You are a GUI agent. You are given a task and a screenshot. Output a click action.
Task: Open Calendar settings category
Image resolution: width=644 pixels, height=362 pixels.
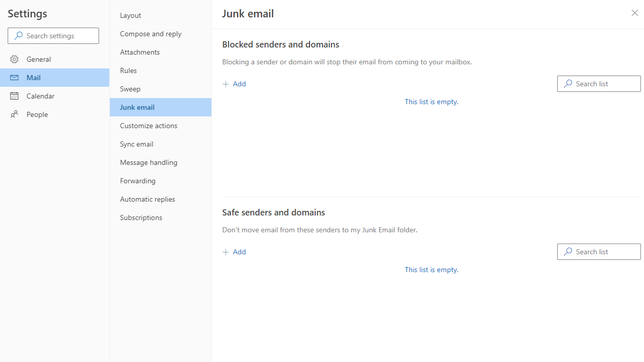[55, 96]
